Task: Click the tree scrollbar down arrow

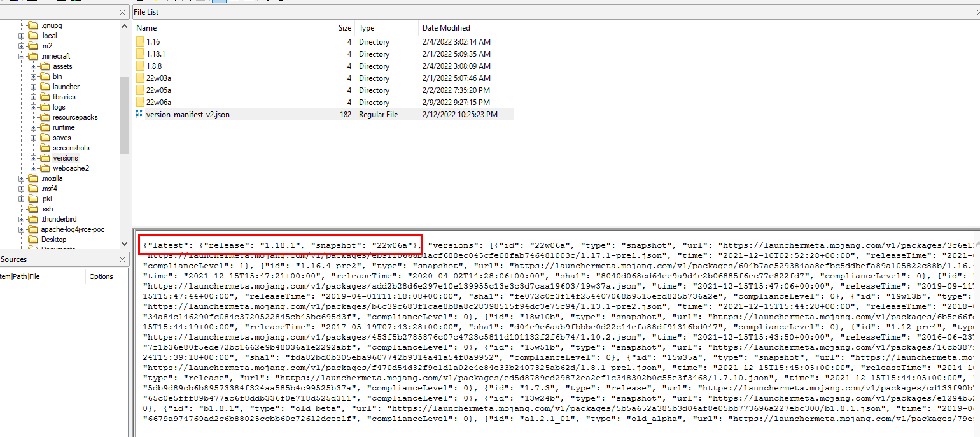Action: [124, 243]
